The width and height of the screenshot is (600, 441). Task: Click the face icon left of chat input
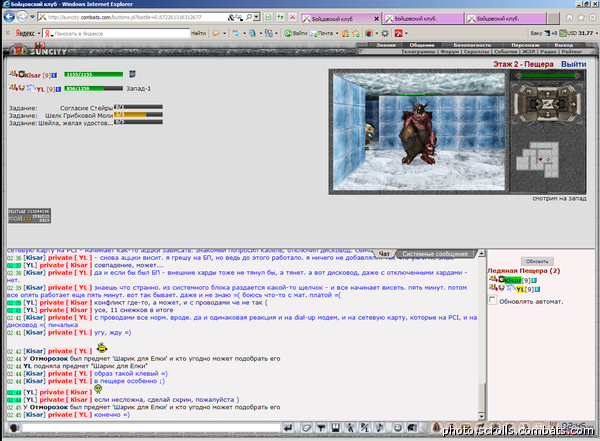[x=14, y=428]
